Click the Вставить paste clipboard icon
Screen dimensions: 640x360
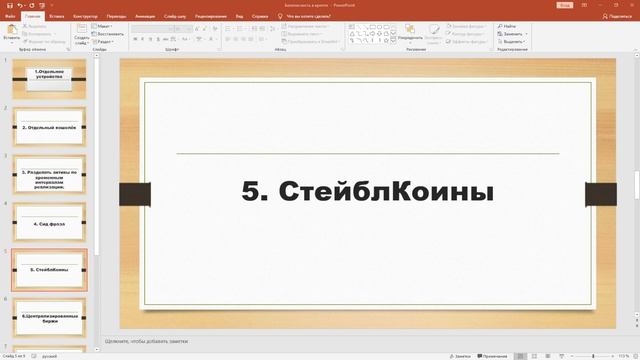12,29
